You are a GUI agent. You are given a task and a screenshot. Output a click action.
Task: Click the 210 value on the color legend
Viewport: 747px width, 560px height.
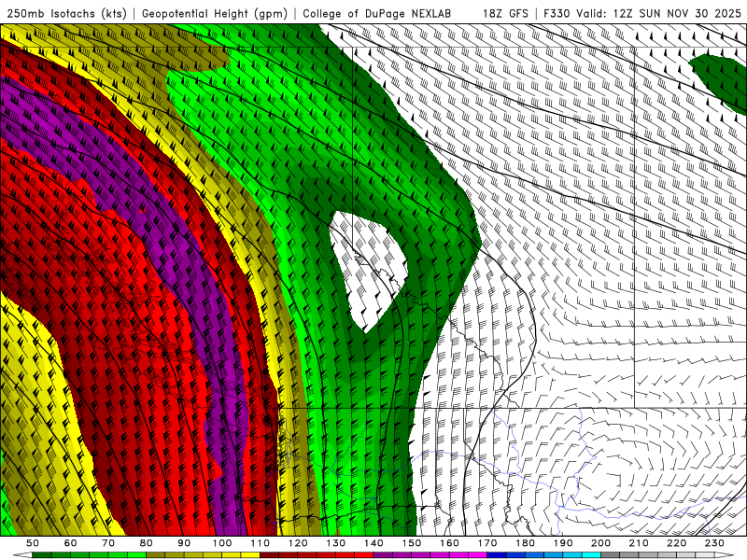639,542
